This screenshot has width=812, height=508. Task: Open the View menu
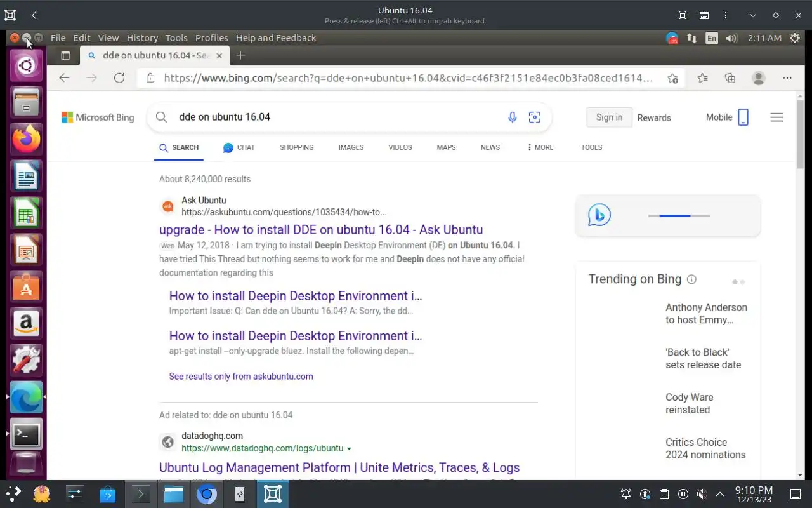[108, 38]
